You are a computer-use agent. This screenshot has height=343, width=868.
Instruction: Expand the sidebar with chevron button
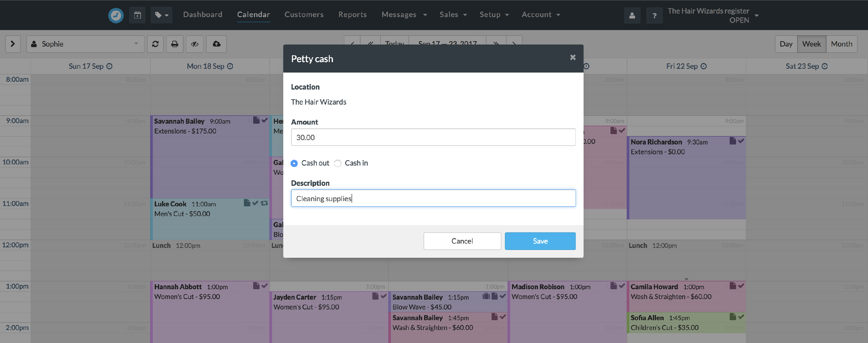click(13, 44)
